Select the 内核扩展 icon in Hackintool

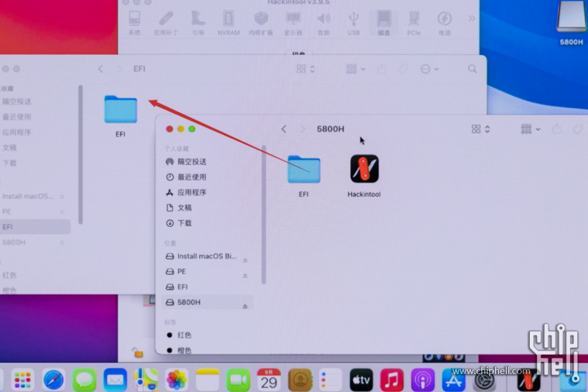pyautogui.click(x=261, y=23)
